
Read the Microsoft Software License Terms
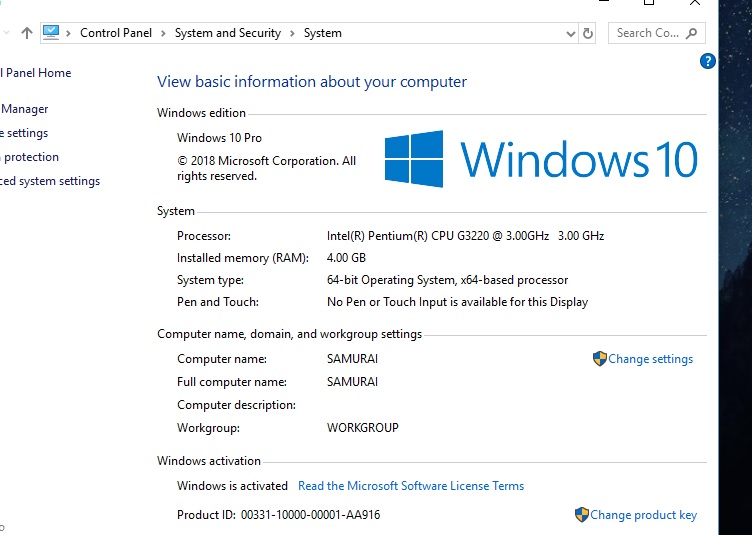pyautogui.click(x=411, y=486)
